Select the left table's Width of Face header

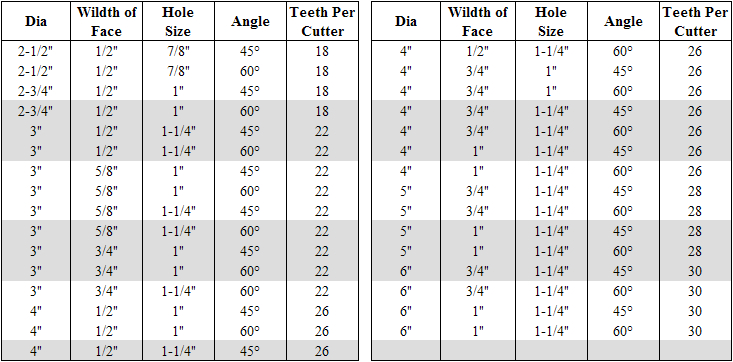(107, 22)
